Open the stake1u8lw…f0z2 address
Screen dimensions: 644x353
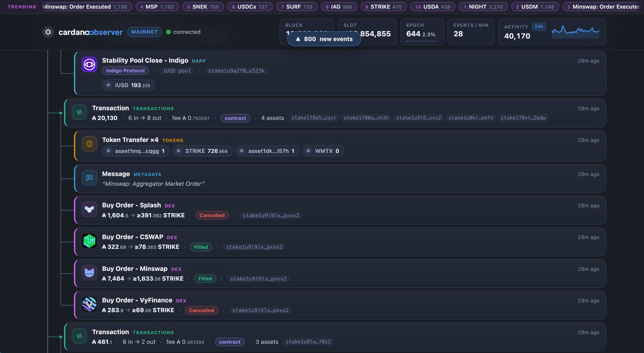[308, 342]
